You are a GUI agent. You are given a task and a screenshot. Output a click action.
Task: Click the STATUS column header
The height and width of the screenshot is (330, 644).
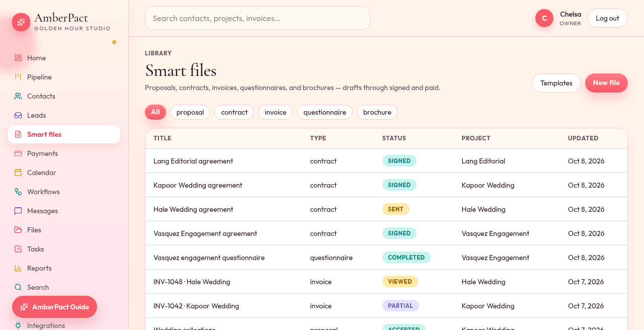pos(394,138)
